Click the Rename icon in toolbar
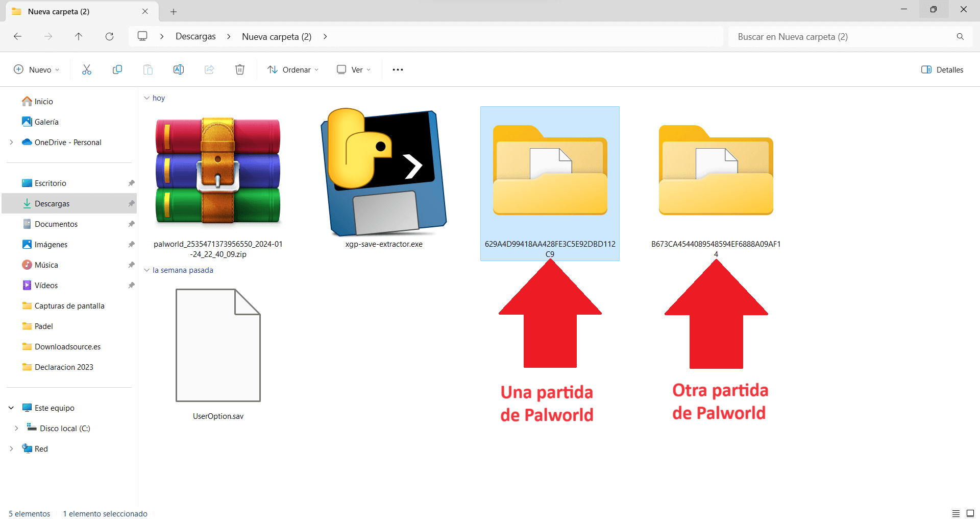Image resolution: width=980 pixels, height=519 pixels. tap(179, 69)
